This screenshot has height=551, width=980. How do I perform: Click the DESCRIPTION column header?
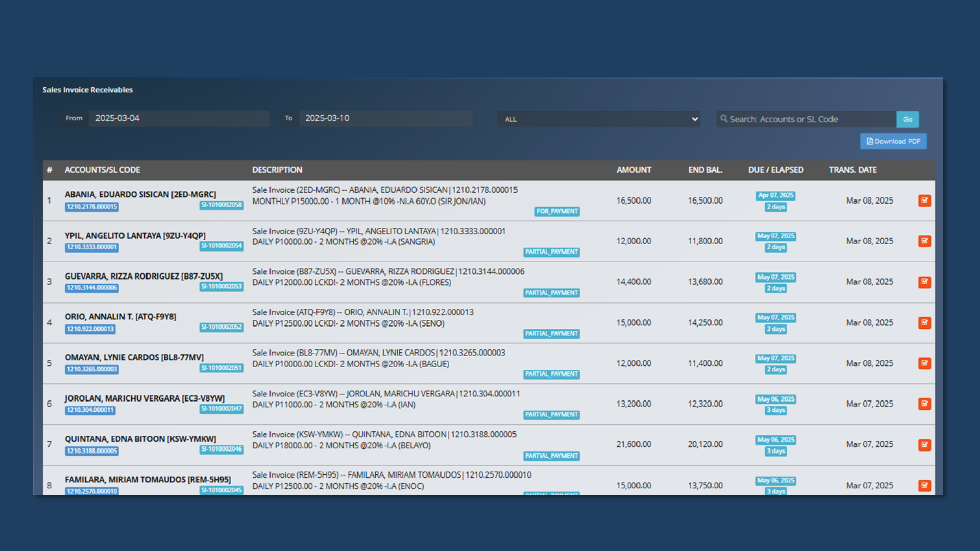coord(277,170)
